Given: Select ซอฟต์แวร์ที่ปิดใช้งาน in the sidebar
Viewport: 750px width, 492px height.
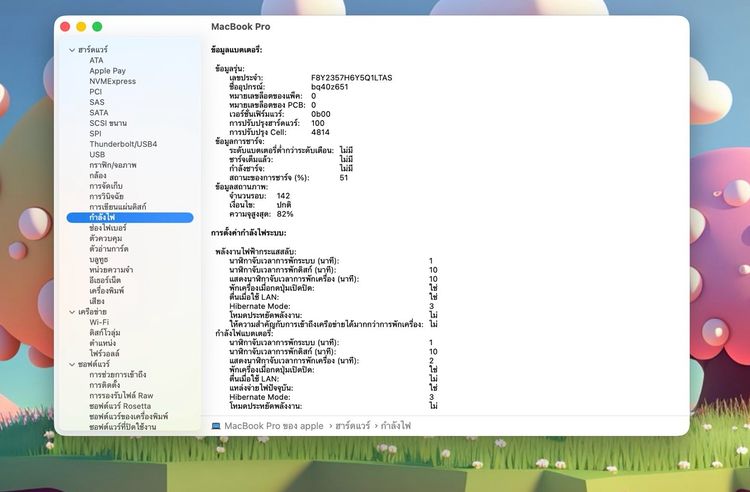Looking at the screenshot, I should pyautogui.click(x=122, y=427).
